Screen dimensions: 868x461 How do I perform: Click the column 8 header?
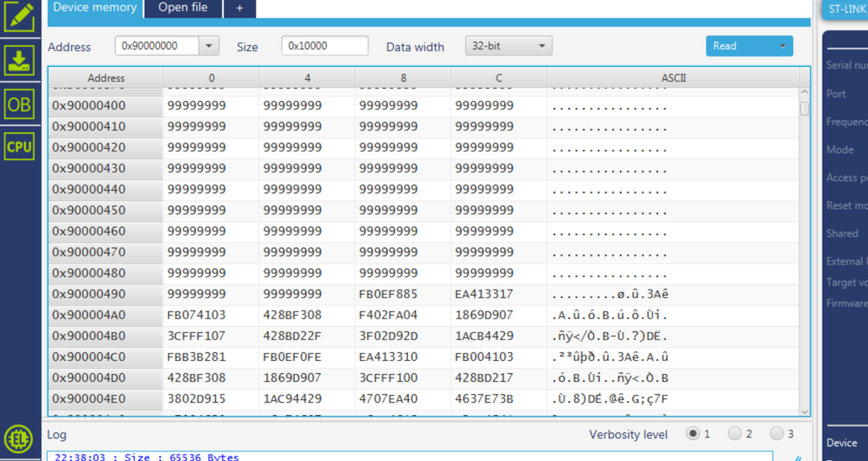point(403,78)
